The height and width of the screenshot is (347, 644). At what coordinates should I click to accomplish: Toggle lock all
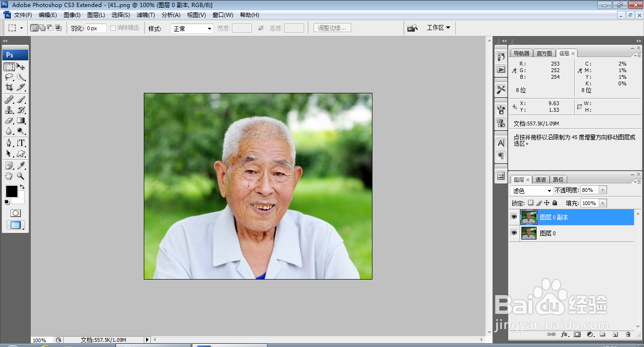coord(555,203)
